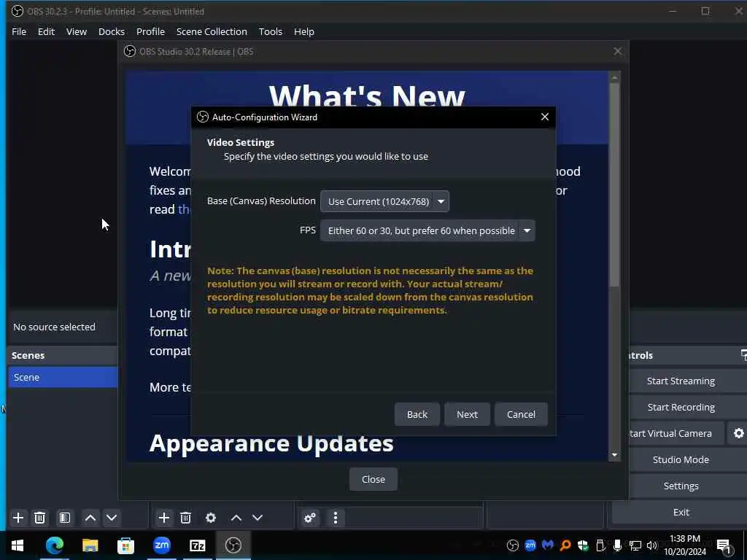
Task: Move source up with Sources up arrow
Action: (x=236, y=518)
